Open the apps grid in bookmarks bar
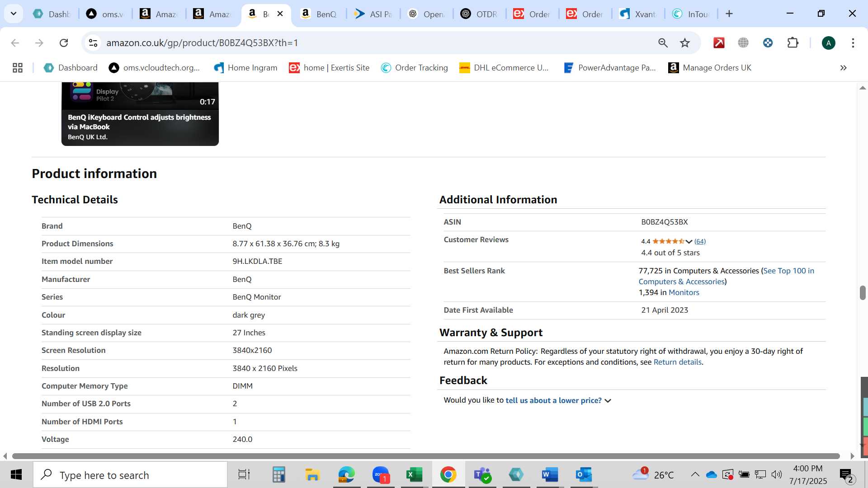This screenshot has height=488, width=868. pyautogui.click(x=18, y=68)
